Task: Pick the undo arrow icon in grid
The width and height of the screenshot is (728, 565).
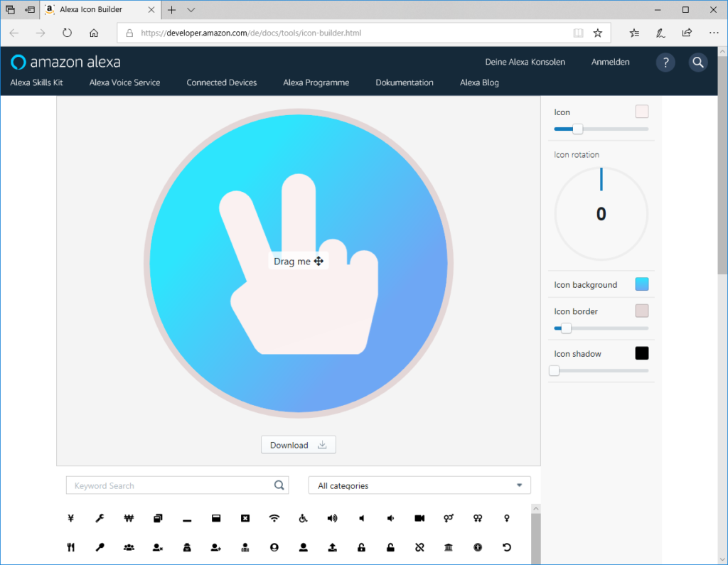Action: [507, 547]
